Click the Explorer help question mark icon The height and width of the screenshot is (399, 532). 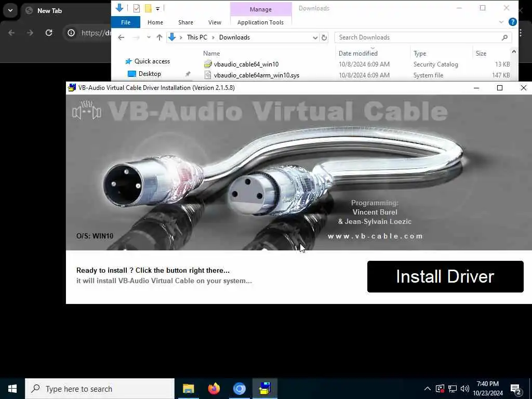pos(512,22)
